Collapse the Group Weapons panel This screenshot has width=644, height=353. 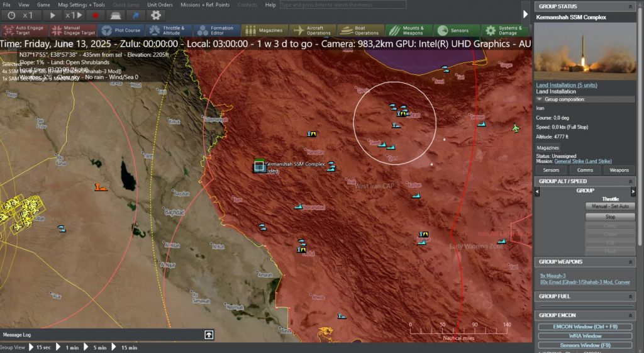point(631,262)
